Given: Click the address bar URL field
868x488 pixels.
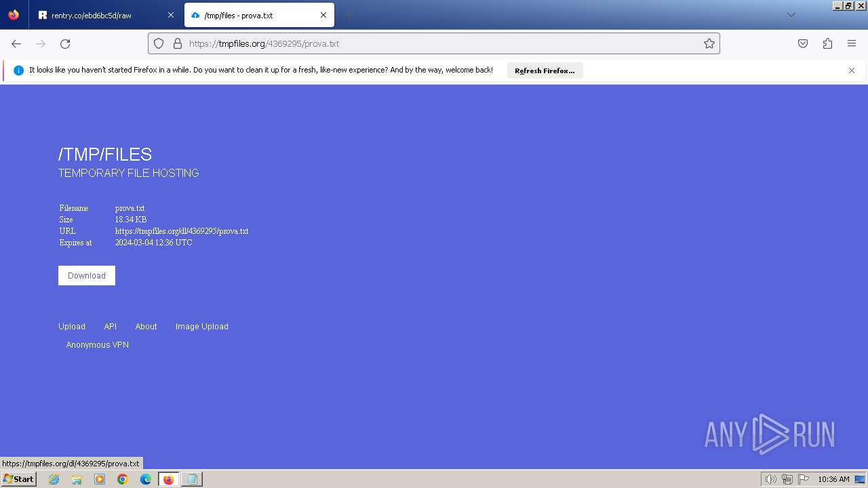Looking at the screenshot, I should point(434,43).
